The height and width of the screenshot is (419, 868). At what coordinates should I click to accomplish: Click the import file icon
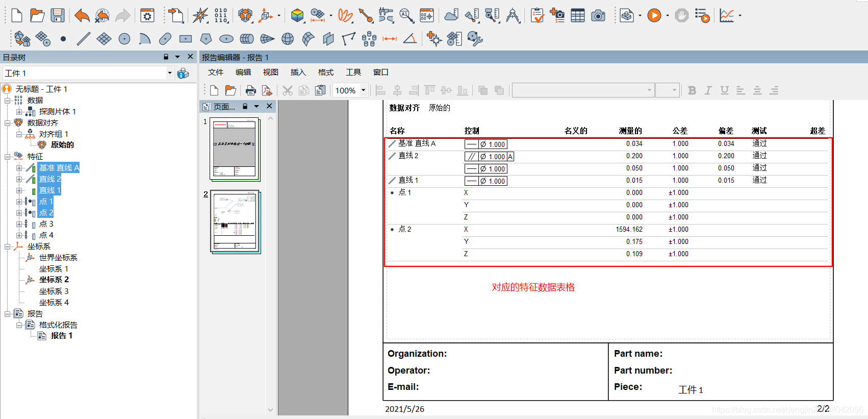(x=176, y=16)
